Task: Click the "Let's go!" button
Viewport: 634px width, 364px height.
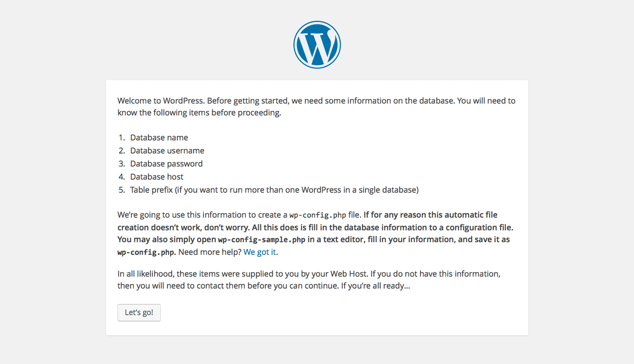Action: (x=139, y=312)
